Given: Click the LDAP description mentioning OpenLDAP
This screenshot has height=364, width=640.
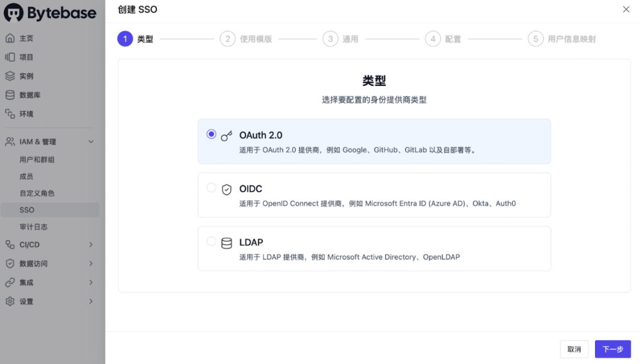Looking at the screenshot, I should coord(350,257).
